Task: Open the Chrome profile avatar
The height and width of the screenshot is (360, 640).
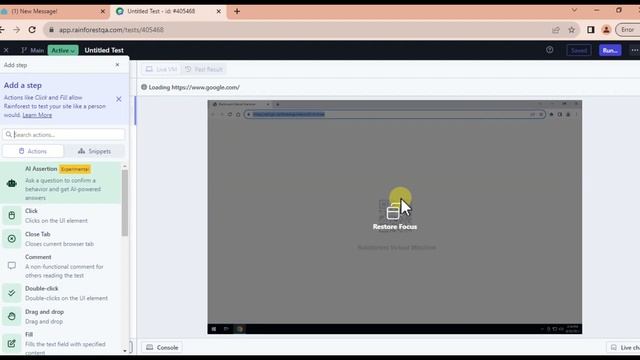Action: [x=606, y=29]
